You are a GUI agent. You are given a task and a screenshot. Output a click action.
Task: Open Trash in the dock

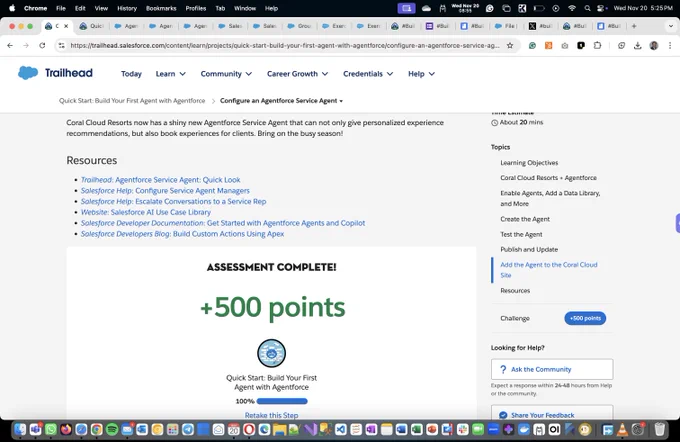click(659, 429)
